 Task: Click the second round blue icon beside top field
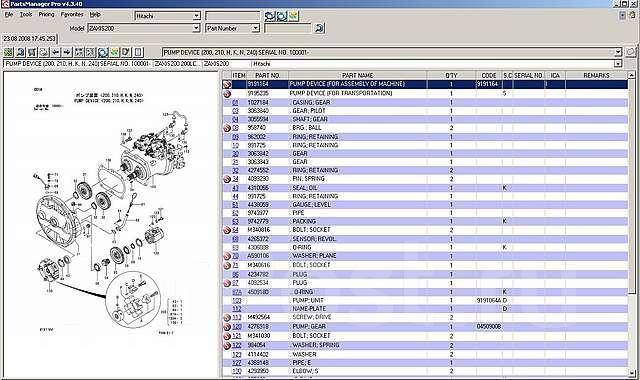(x=282, y=16)
